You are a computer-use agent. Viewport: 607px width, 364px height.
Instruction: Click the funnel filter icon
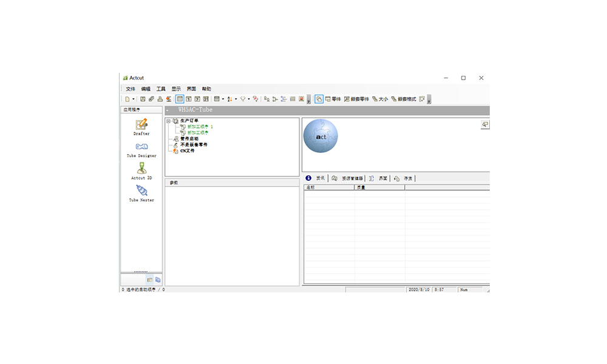(x=243, y=99)
